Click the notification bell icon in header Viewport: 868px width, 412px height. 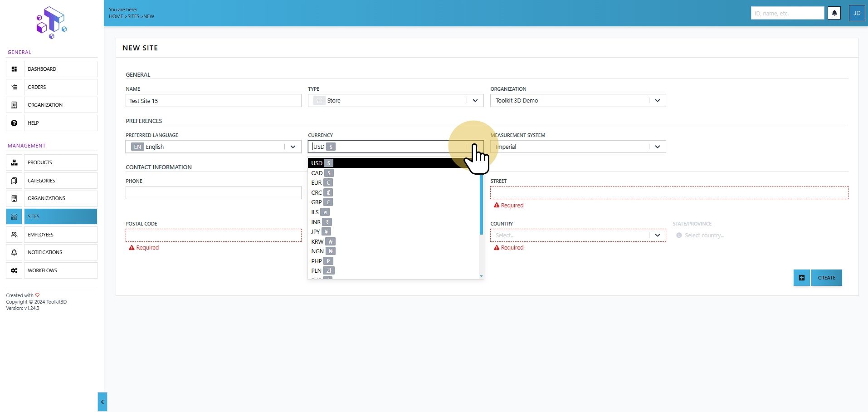click(x=834, y=13)
